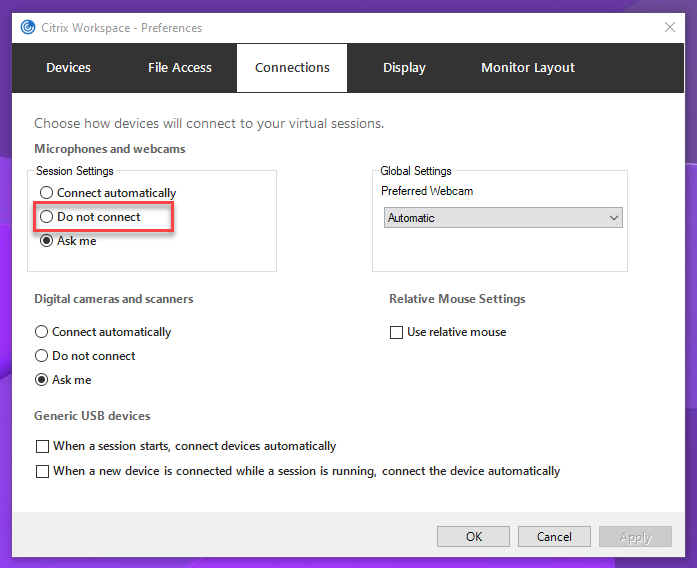Select the Connections tab
The width and height of the screenshot is (697, 568).
(292, 68)
